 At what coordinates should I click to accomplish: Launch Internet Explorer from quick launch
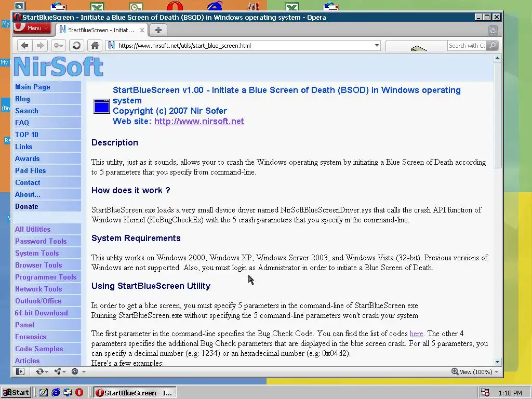(56, 393)
